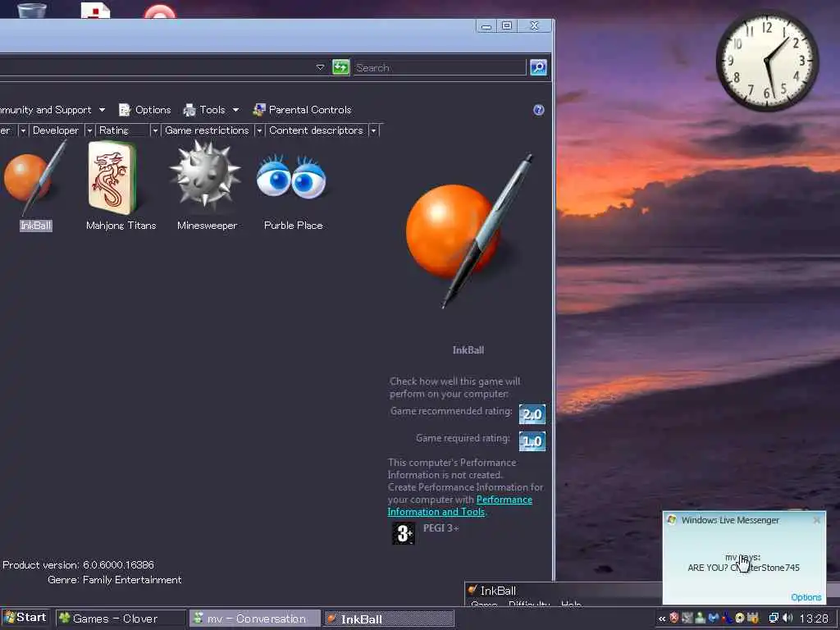The image size is (840, 630).
Task: Switch to mv - Conversation taskbar button
Action: pos(255,619)
